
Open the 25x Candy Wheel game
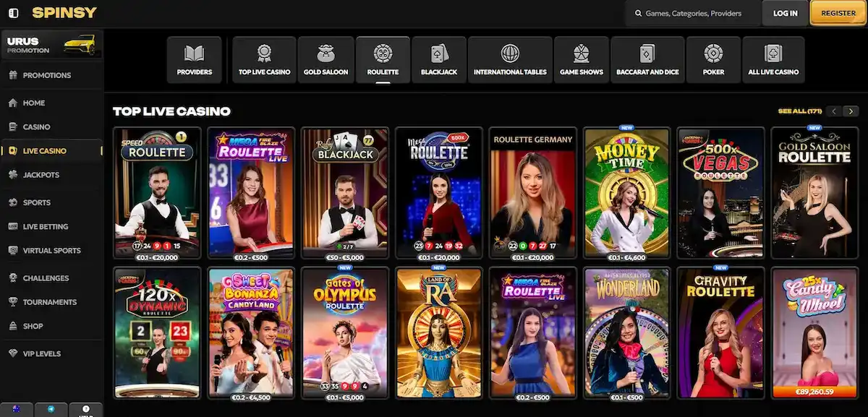814,333
